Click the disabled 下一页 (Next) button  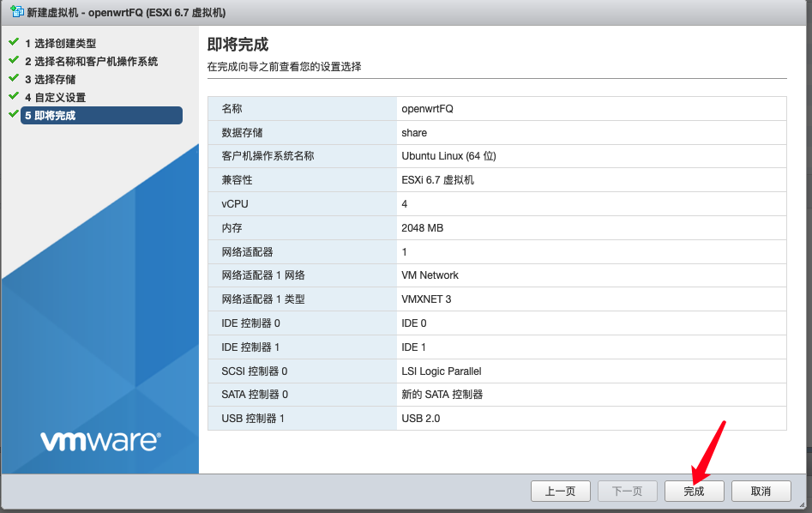[x=627, y=492]
